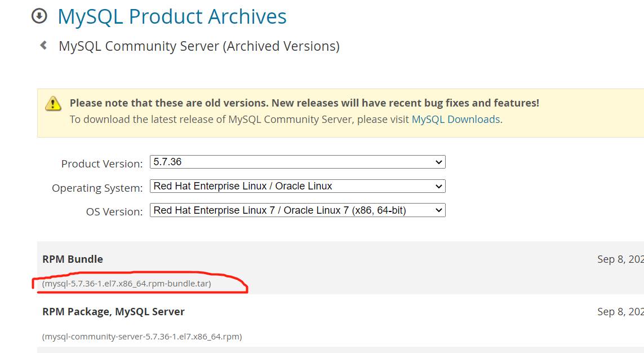
Task: Open the Product Version dropdown showing 5.7.36
Action: point(297,162)
